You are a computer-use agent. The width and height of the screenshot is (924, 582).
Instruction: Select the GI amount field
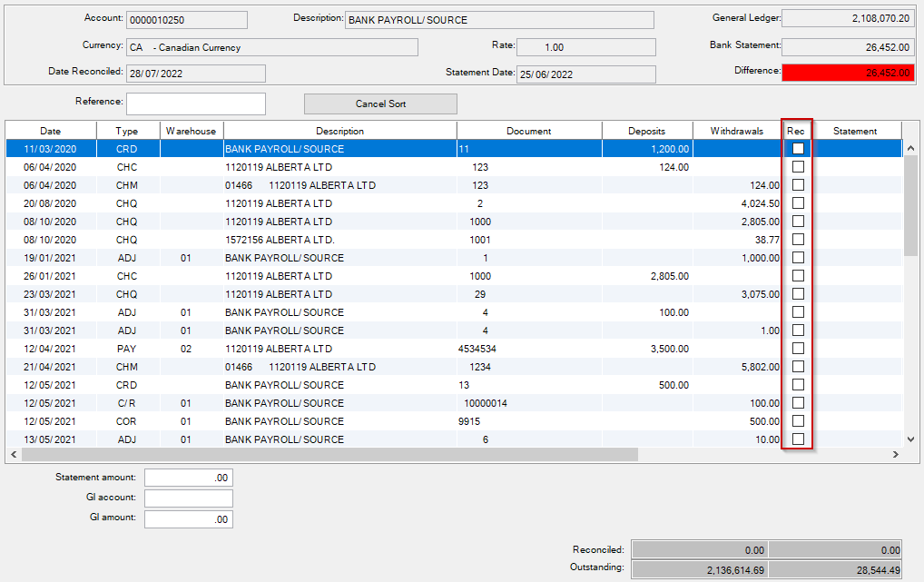point(189,519)
